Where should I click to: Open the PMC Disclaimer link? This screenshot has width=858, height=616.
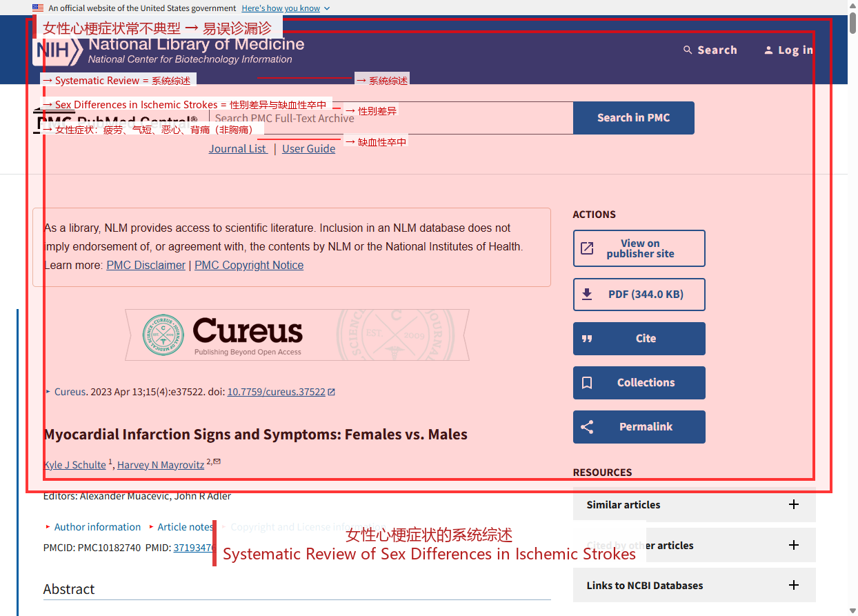coord(146,266)
